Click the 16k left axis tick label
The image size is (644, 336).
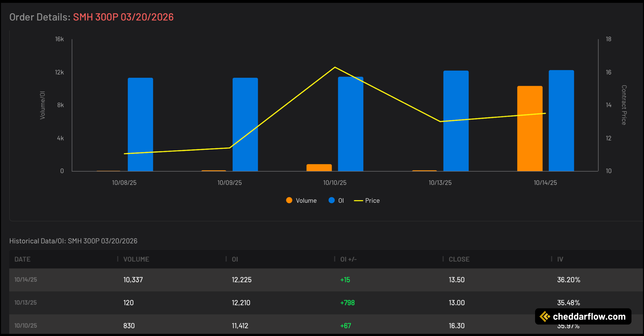60,39
